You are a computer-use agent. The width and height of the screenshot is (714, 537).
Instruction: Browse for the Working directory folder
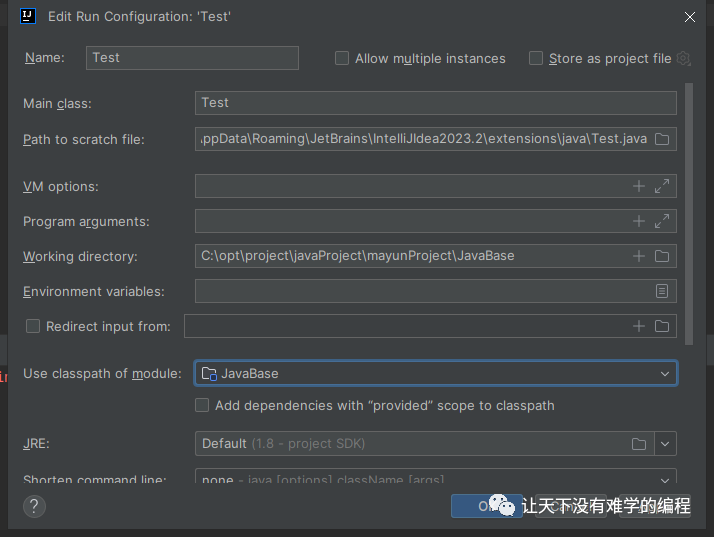(662, 256)
